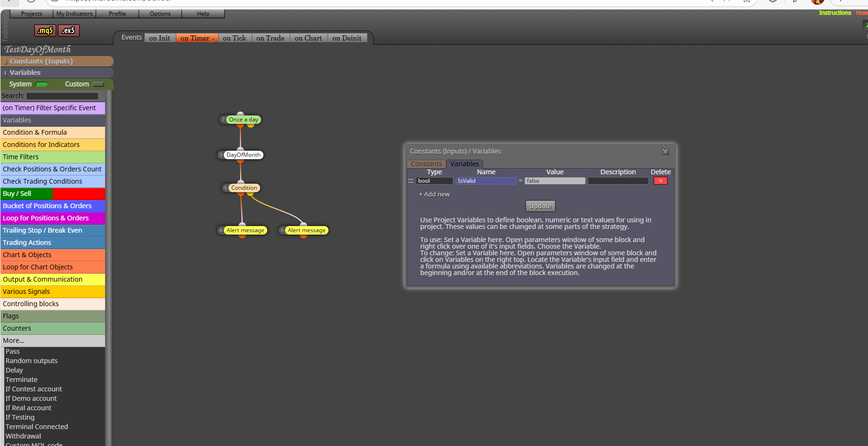Switch to the on Deinit event tab

click(347, 38)
